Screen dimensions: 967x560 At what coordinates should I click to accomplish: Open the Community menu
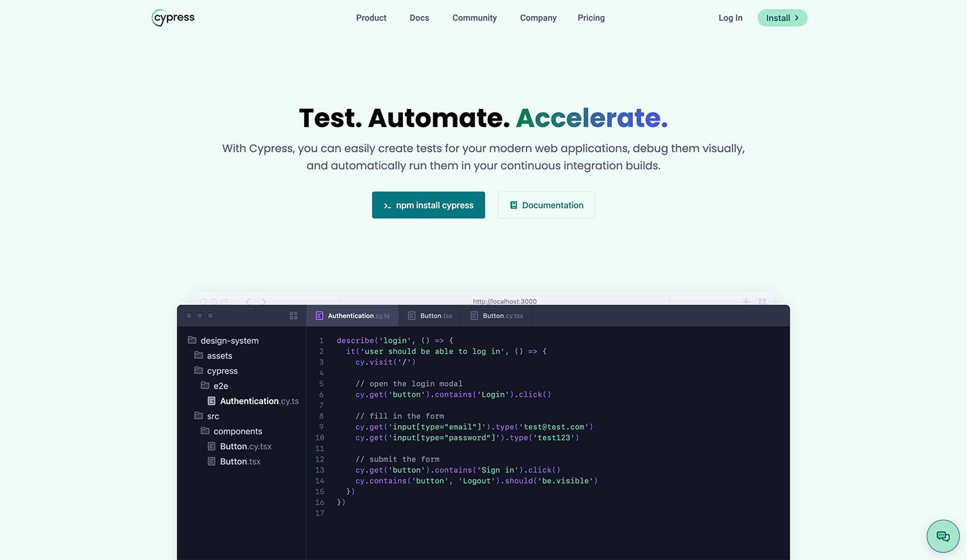[474, 18]
